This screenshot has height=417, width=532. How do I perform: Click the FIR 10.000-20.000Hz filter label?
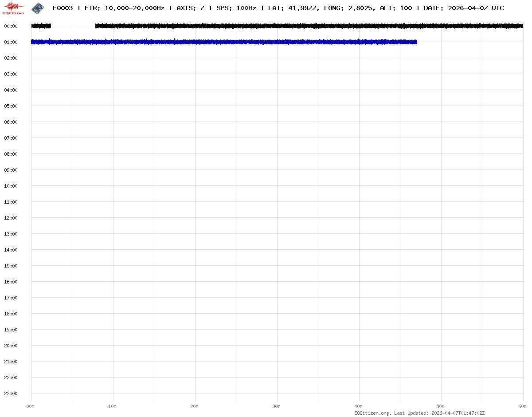click(x=124, y=8)
